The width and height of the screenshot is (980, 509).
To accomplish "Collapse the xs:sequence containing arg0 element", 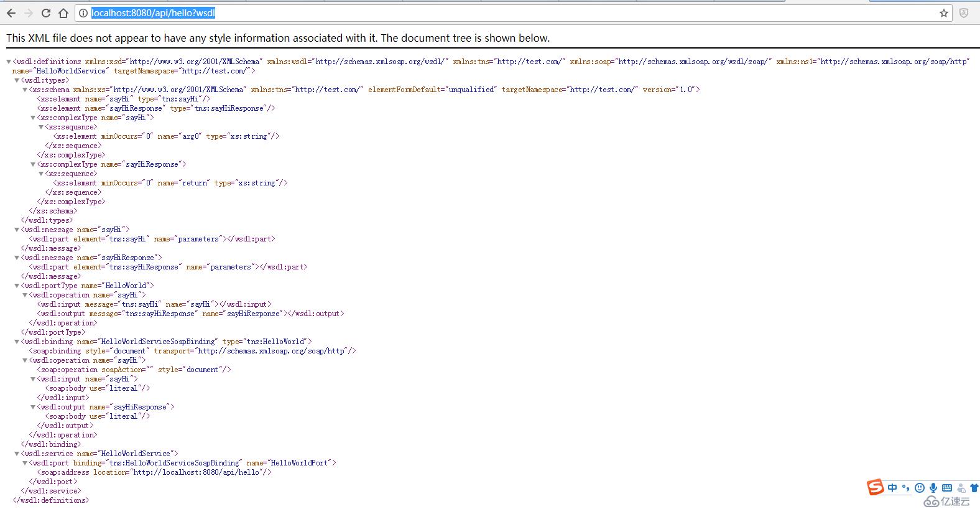I will click(41, 127).
